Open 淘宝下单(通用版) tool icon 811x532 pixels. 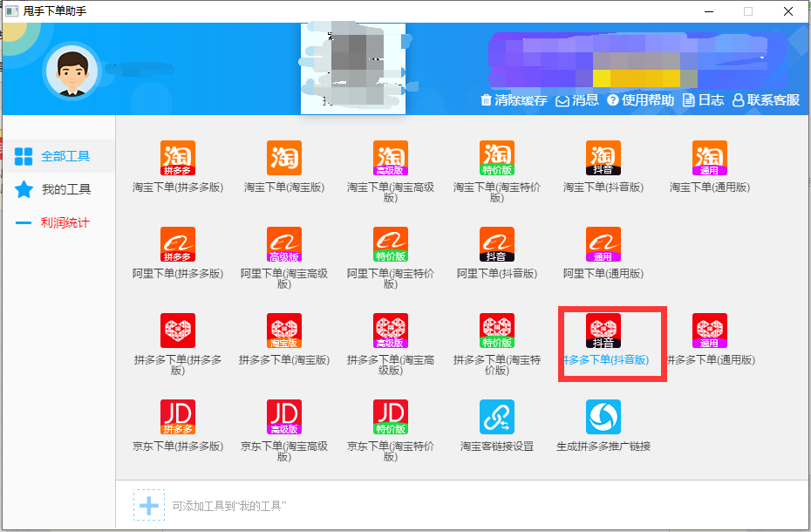[x=710, y=158]
